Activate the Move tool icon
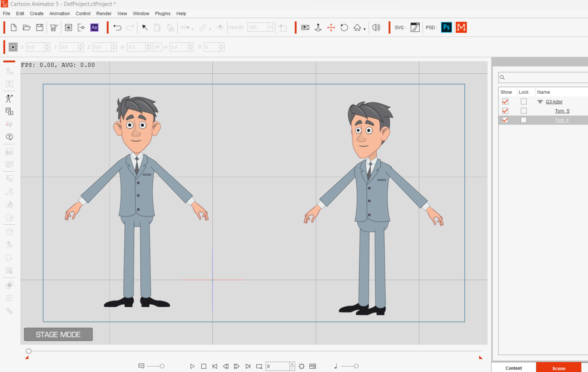Screen dimensions: 588x372 pyautogui.click(x=331, y=27)
